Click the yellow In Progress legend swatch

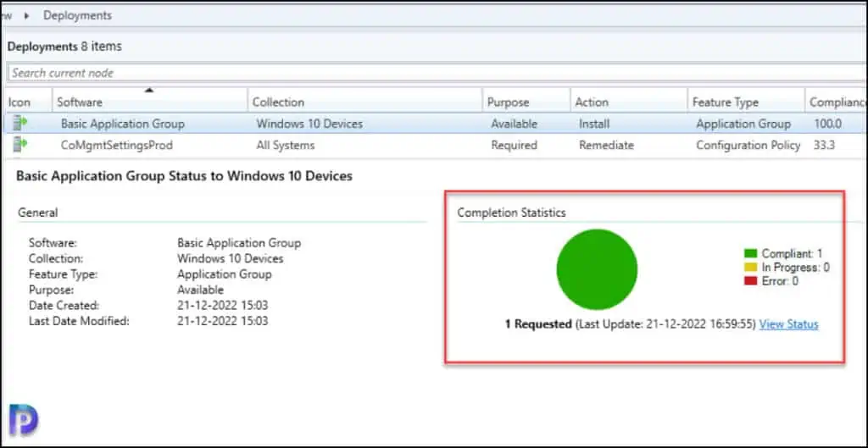(x=750, y=268)
